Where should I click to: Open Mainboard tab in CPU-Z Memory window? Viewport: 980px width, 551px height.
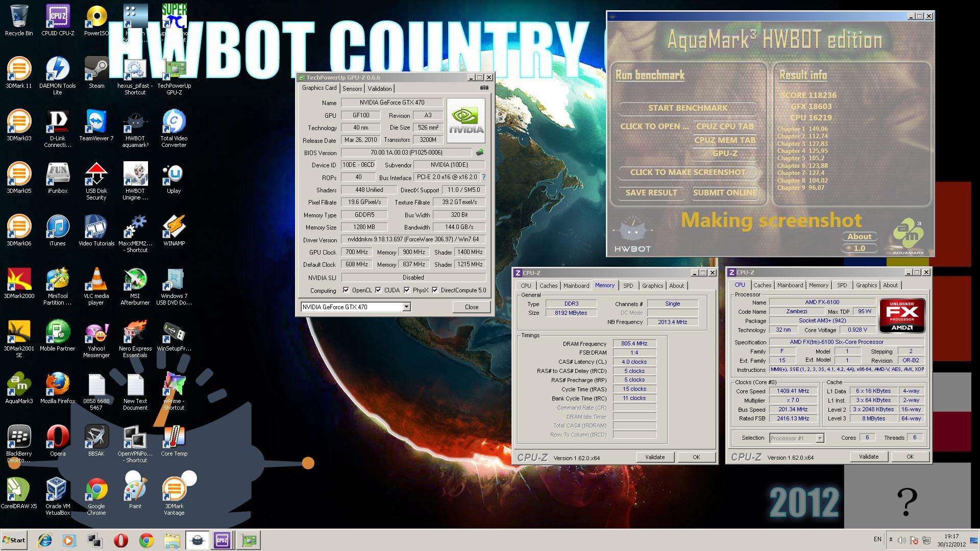click(x=576, y=286)
